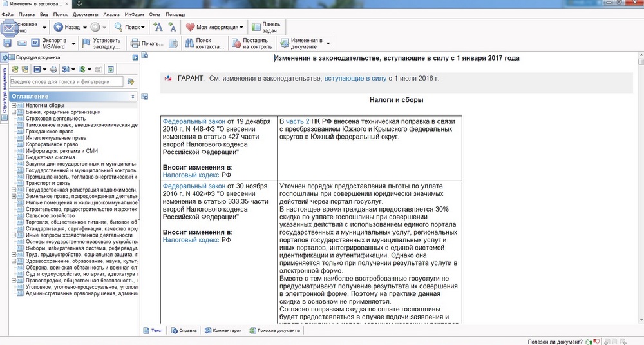
Task: Open the Помощь menu
Action: [x=175, y=14]
